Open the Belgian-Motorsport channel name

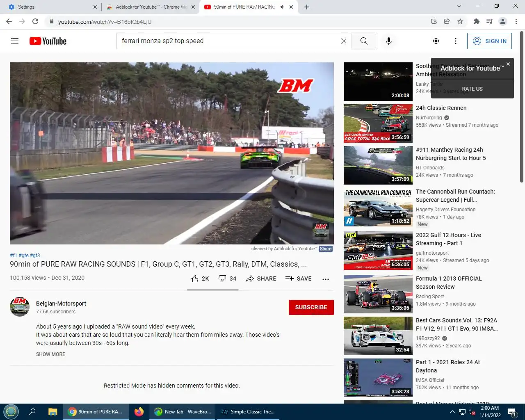click(x=61, y=304)
